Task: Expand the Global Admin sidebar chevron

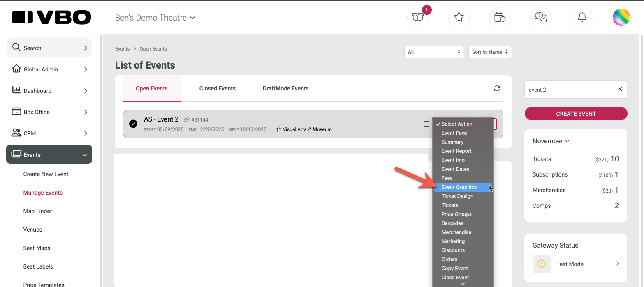Action: click(x=86, y=69)
